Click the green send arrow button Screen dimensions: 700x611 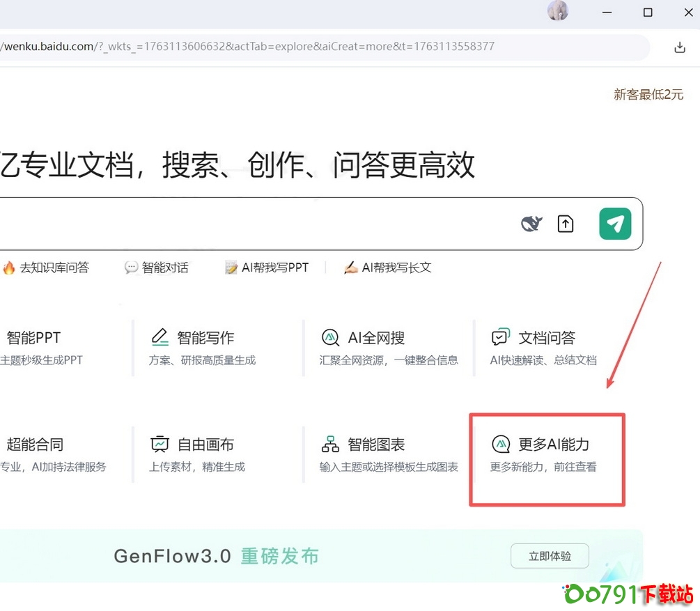pyautogui.click(x=614, y=224)
